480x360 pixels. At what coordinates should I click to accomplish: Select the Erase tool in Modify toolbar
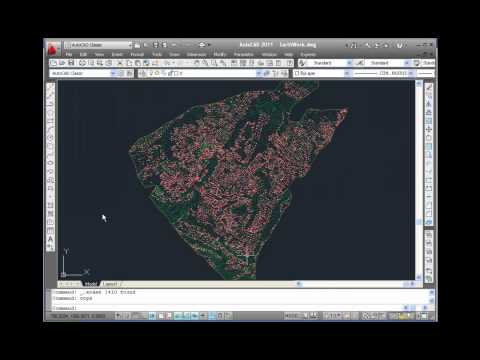[x=429, y=87]
